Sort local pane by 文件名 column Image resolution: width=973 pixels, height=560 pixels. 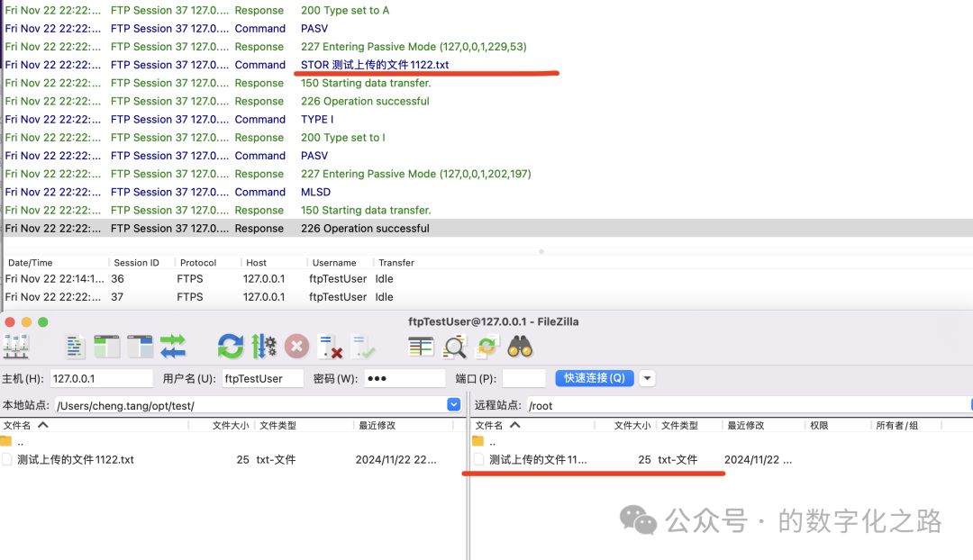[95, 426]
